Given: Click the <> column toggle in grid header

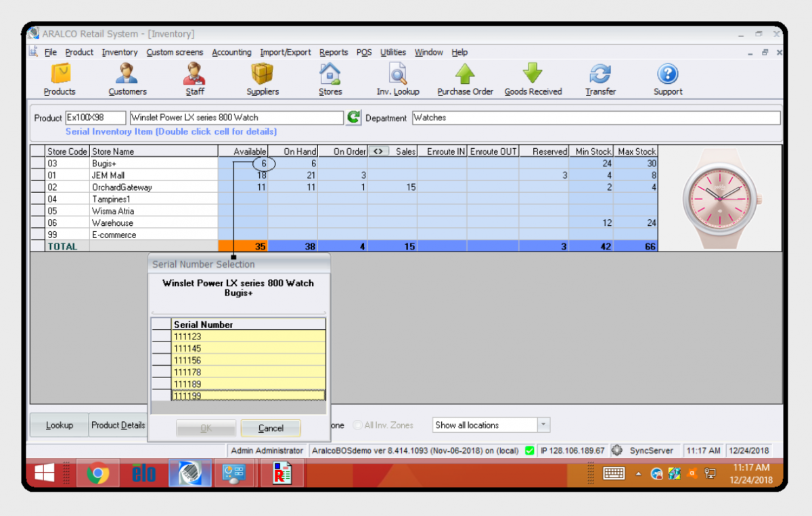Looking at the screenshot, I should [x=380, y=151].
